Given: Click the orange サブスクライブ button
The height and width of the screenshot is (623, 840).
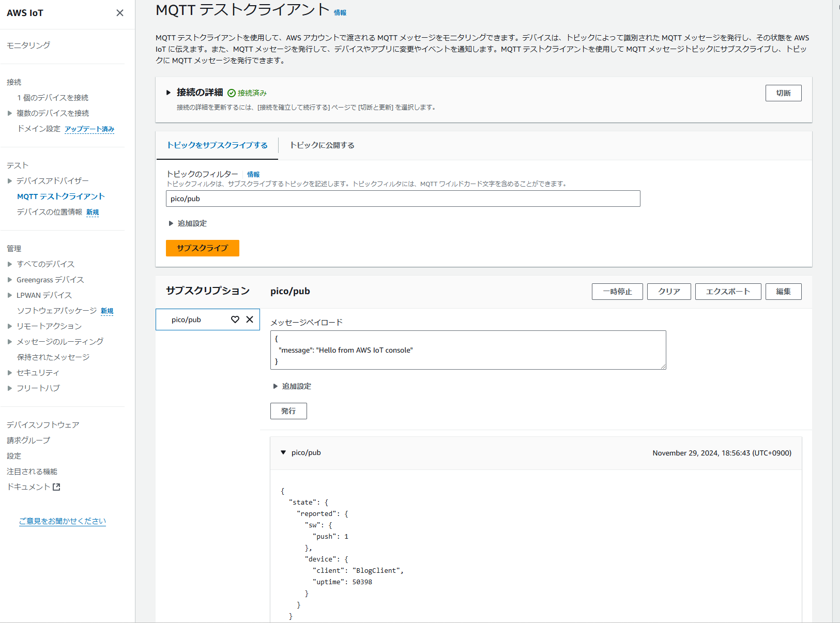Looking at the screenshot, I should coord(203,248).
